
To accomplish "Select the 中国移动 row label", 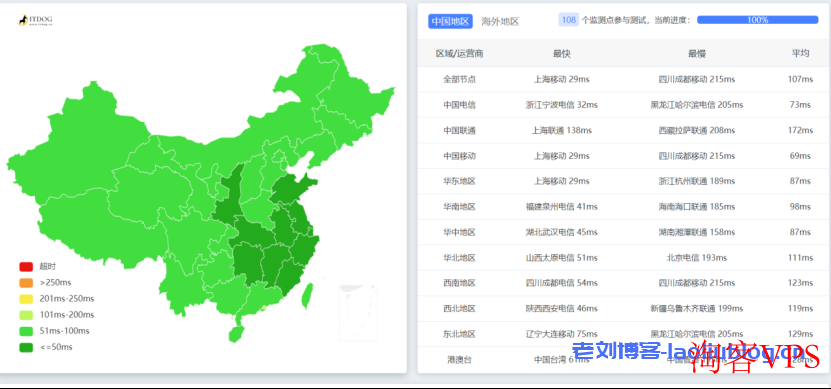I will (x=459, y=156).
